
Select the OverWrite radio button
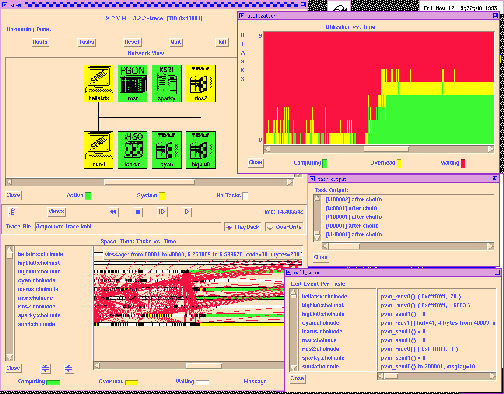[284, 227]
